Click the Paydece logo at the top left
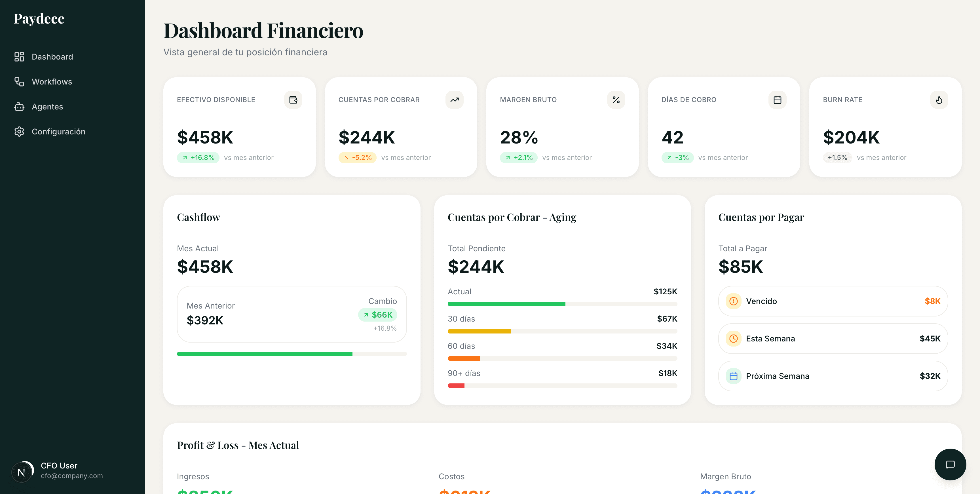 39,18
